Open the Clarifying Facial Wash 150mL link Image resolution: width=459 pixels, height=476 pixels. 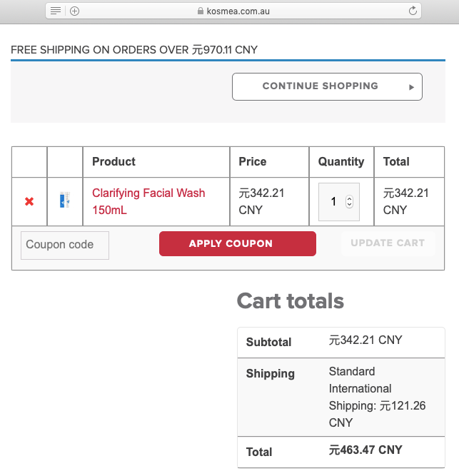point(148,201)
